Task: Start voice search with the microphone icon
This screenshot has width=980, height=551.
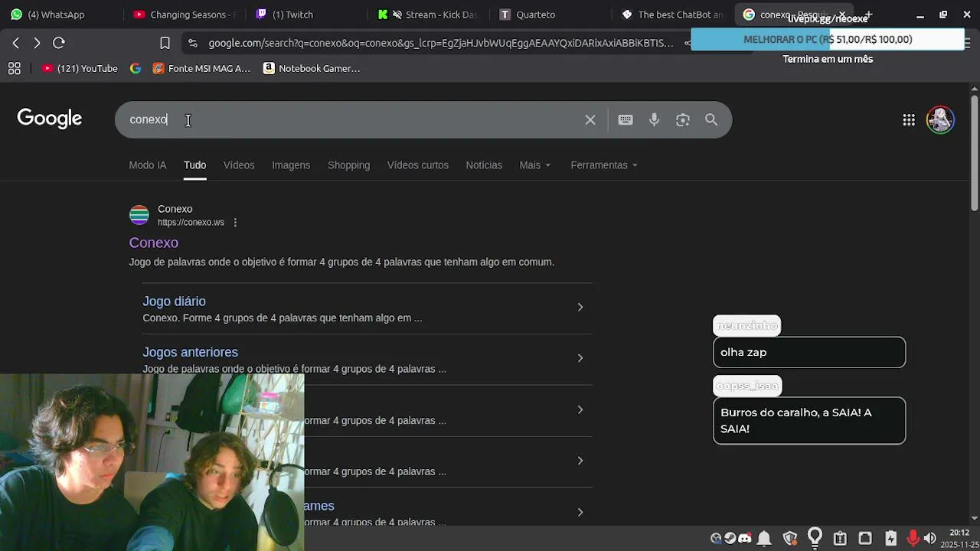Action: pyautogui.click(x=654, y=120)
